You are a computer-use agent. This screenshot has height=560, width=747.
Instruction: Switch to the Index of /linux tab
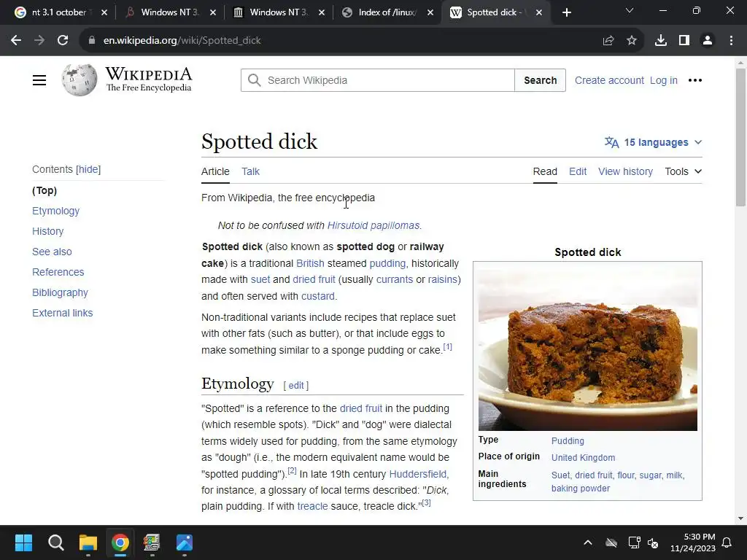[387, 12]
